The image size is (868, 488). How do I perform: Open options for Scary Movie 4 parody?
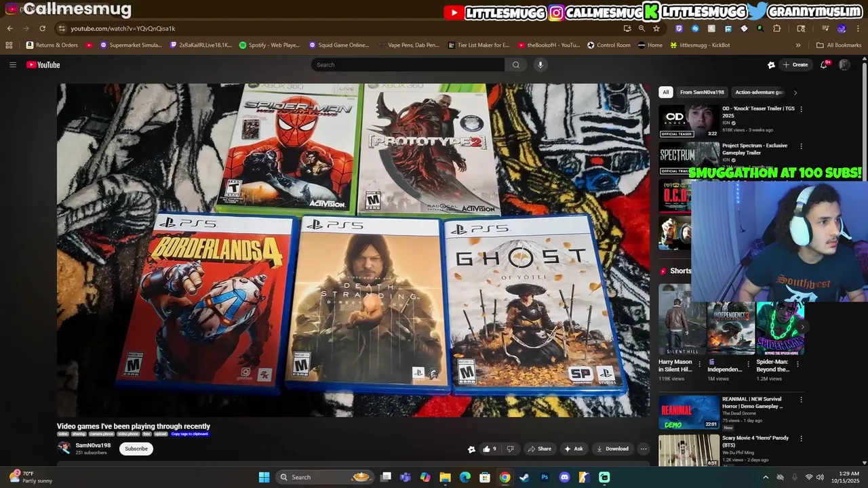tap(801, 440)
